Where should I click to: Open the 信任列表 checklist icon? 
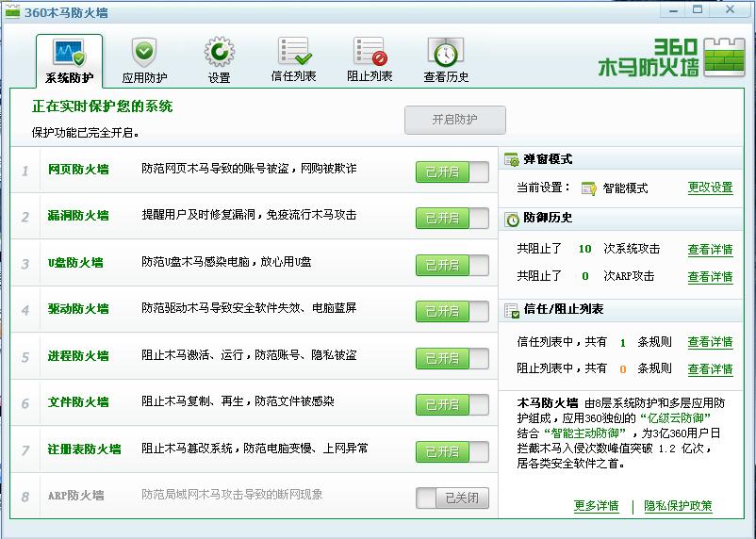point(294,52)
